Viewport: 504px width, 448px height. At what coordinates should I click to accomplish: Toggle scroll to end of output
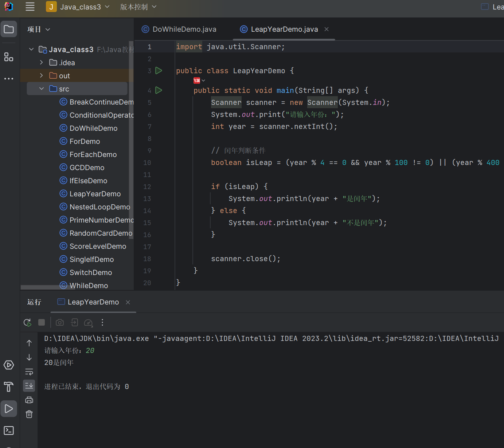click(x=29, y=385)
